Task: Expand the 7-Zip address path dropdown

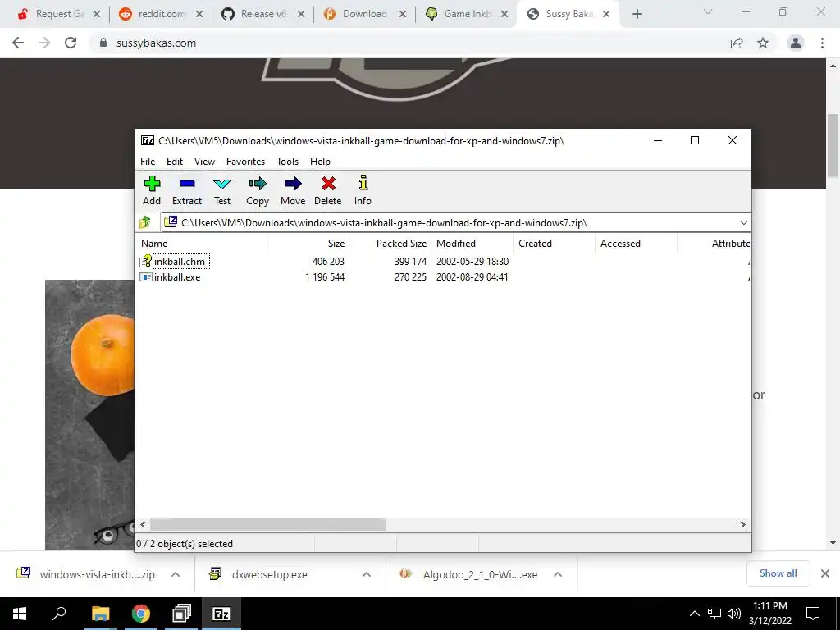Action: coord(743,223)
